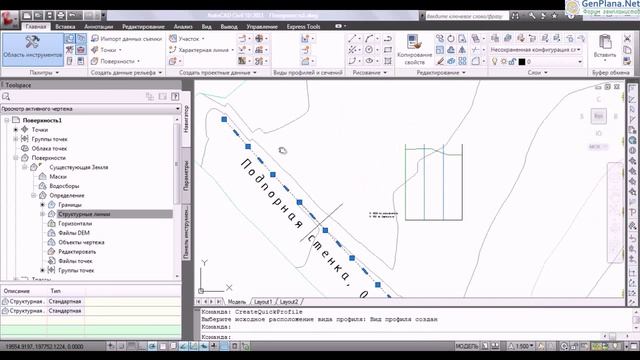Image resolution: width=640 pixels, height=360 pixels.
Task: Expand the Слои panel dropdown
Action: (537, 73)
